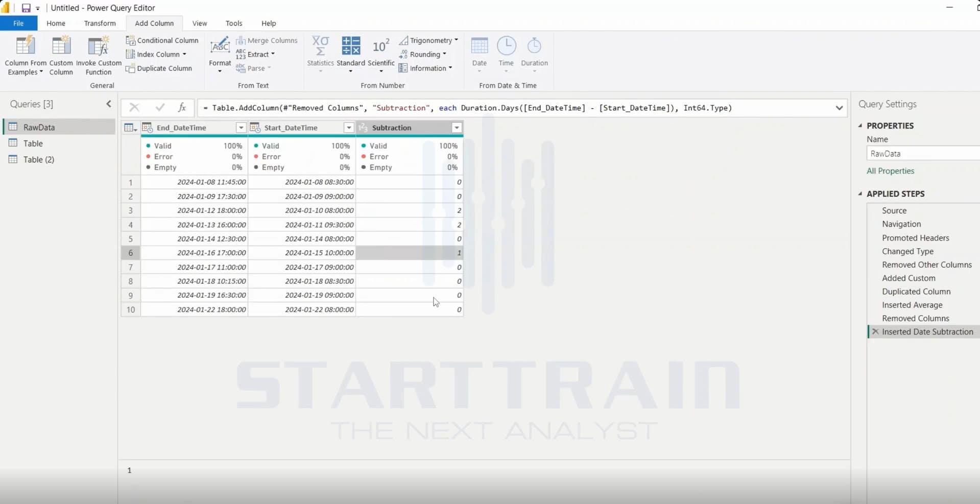Open Standard number operations
The height and width of the screenshot is (504, 980).
click(351, 55)
